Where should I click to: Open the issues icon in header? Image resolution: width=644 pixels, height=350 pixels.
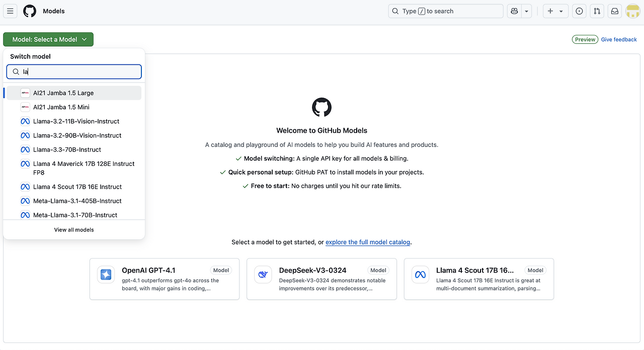coord(579,11)
